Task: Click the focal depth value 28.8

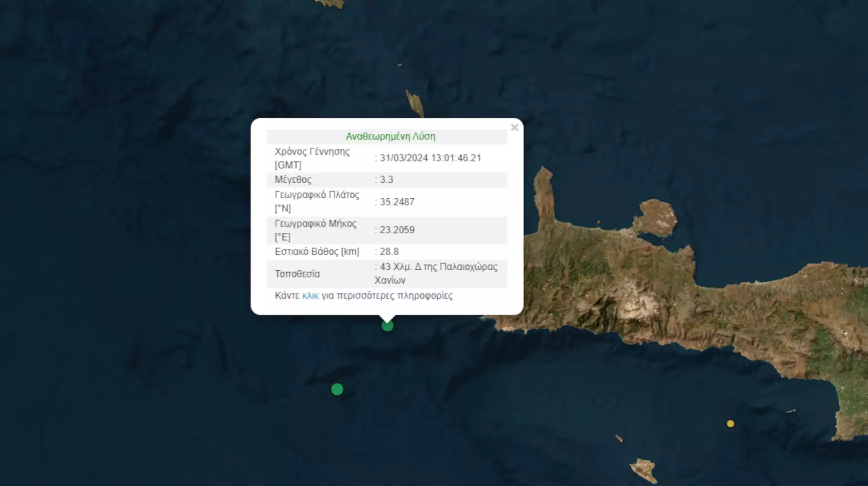Action: 389,251
